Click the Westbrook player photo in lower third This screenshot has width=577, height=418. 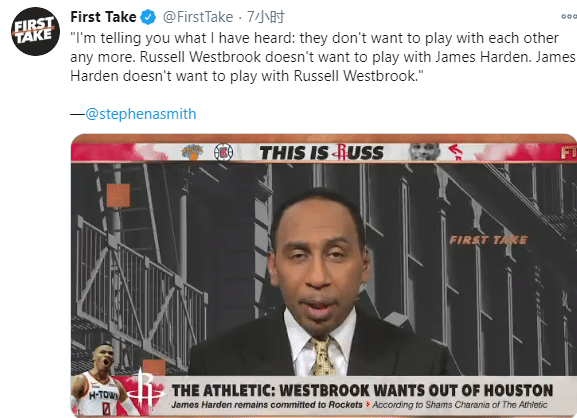pos(98,380)
